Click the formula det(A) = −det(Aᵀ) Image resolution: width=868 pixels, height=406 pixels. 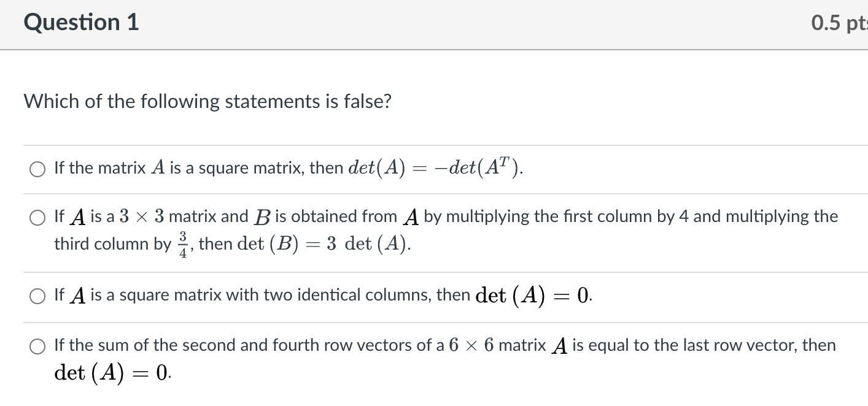pyautogui.click(x=436, y=168)
